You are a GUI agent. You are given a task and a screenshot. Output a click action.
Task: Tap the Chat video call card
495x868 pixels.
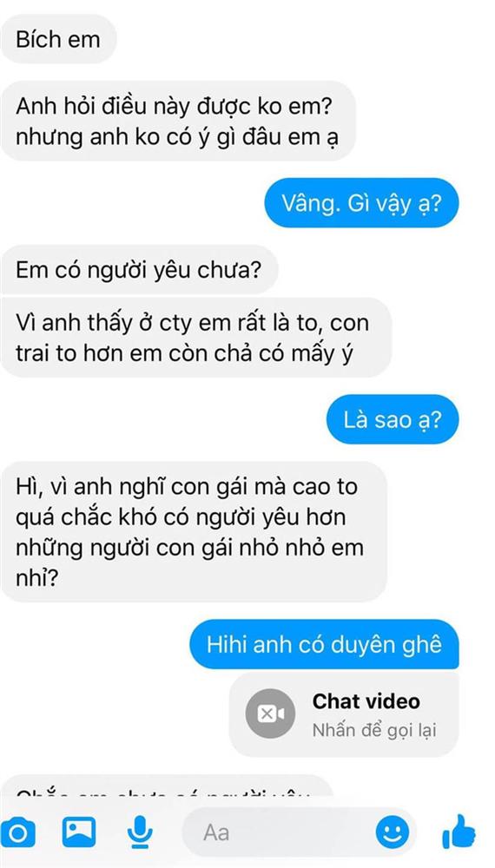point(344,714)
